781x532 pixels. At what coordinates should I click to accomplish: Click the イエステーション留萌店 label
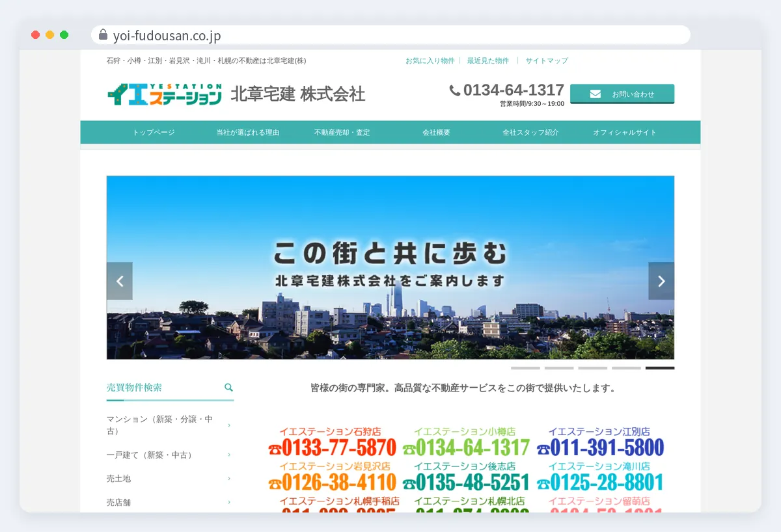click(x=599, y=501)
